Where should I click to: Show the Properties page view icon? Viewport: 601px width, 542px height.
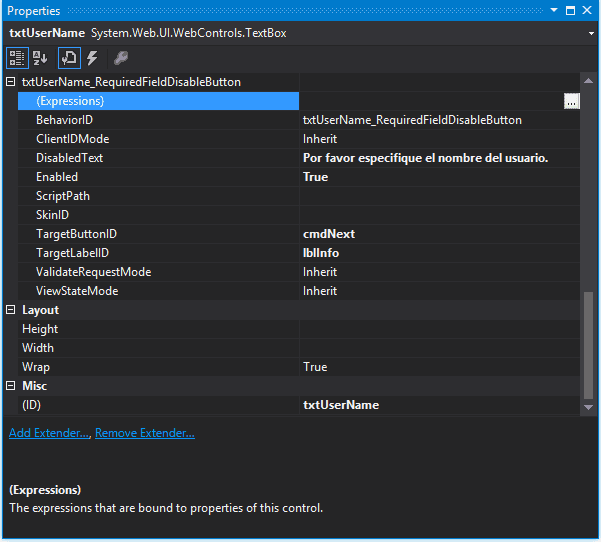pyautogui.click(x=69, y=58)
